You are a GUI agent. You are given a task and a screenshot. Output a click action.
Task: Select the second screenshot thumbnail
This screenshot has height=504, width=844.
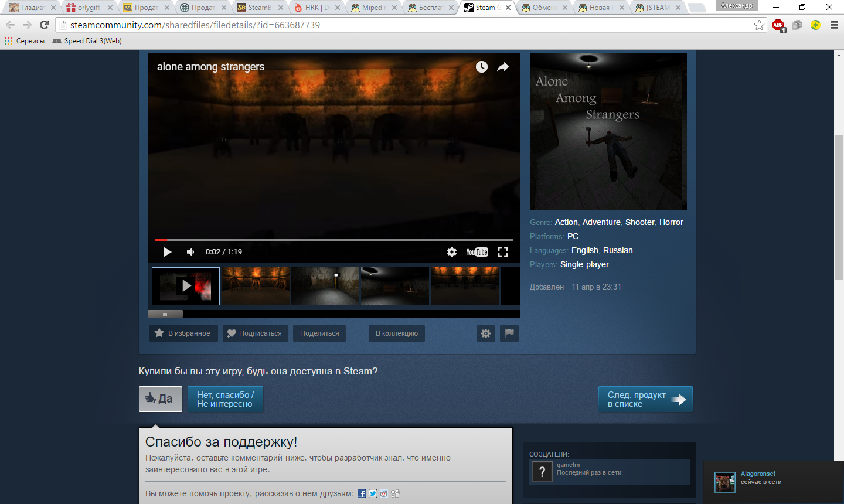click(x=256, y=286)
